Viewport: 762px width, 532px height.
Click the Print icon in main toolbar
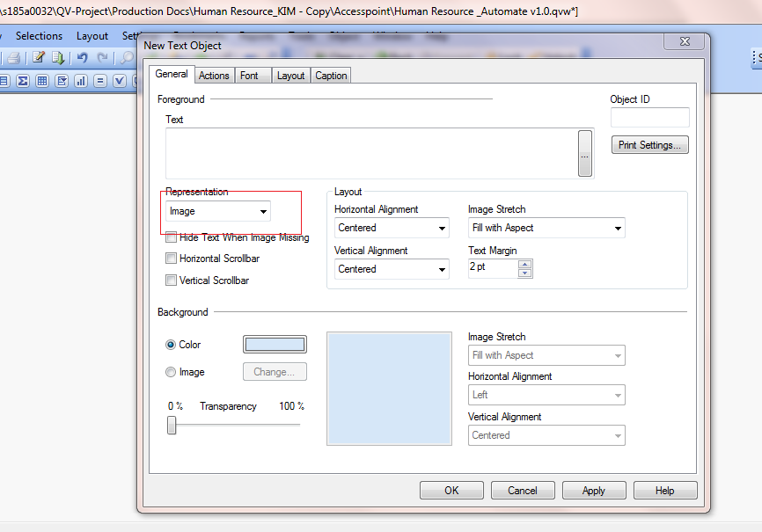[13, 58]
